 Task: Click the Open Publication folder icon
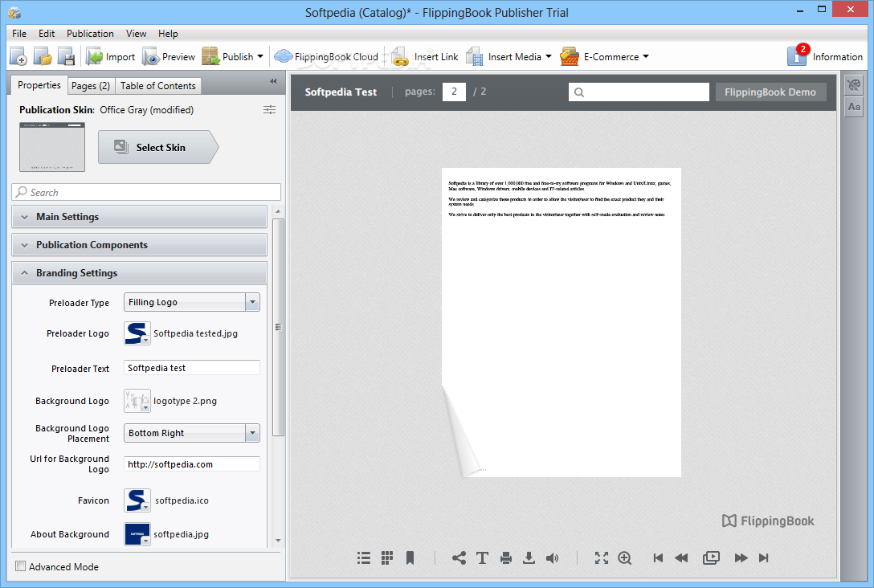(43, 56)
